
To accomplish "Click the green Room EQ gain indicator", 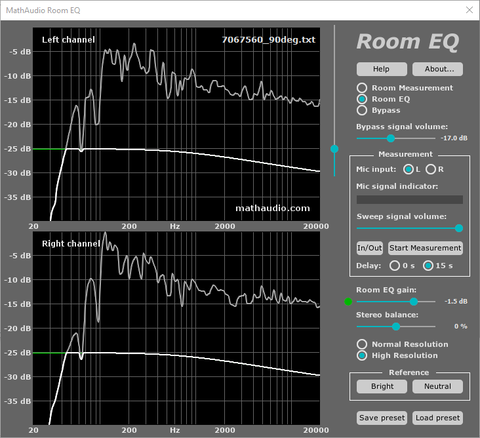I will (348, 302).
